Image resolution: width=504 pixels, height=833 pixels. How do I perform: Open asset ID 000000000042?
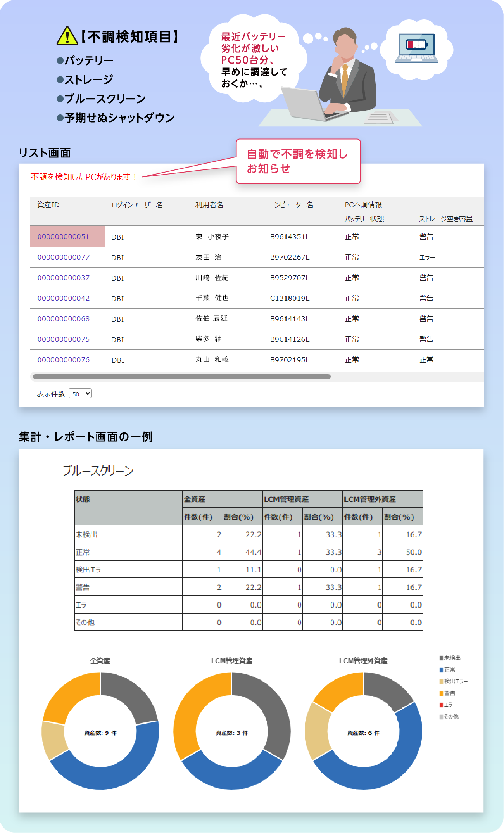[x=63, y=298]
